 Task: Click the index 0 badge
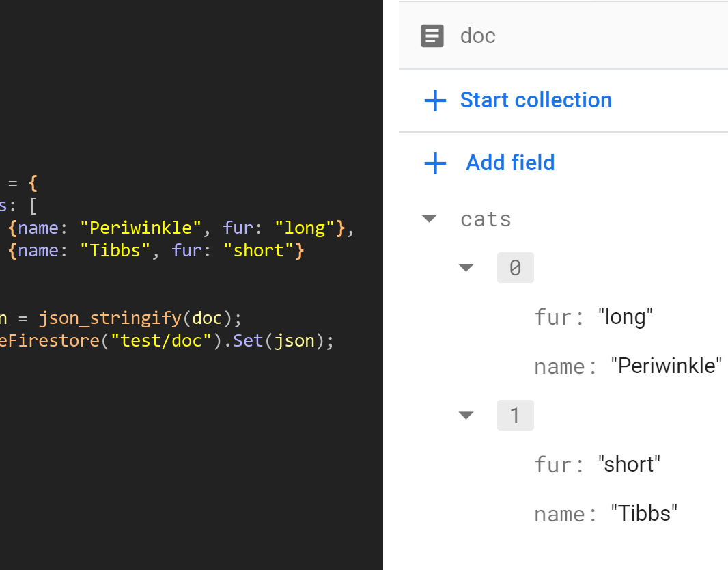tap(515, 268)
